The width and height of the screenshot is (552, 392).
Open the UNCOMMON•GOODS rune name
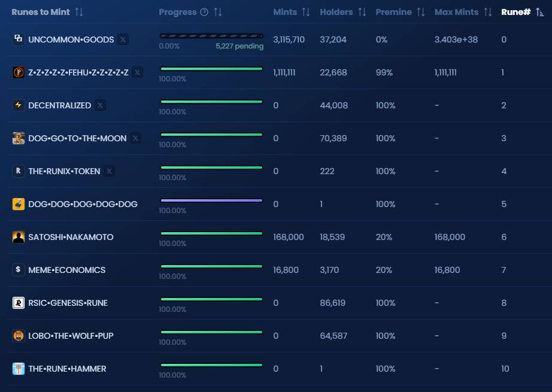(x=71, y=39)
